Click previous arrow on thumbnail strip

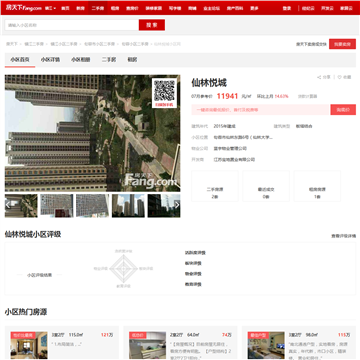(8, 206)
